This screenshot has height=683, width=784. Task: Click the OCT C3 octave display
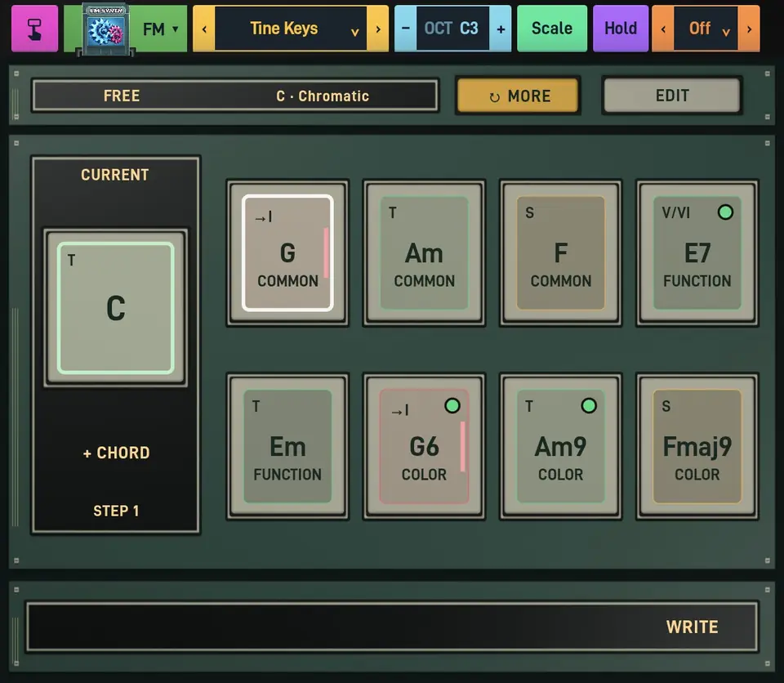point(452,29)
